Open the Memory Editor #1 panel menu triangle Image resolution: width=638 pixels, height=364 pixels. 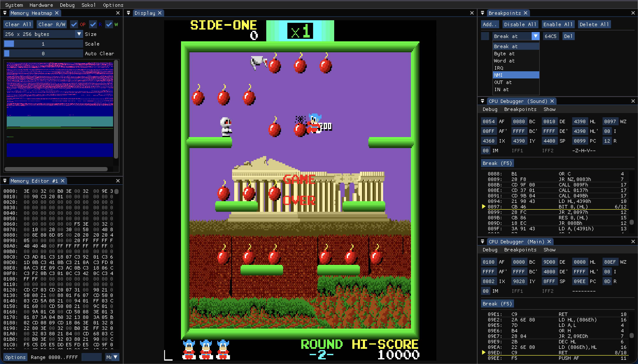point(5,181)
